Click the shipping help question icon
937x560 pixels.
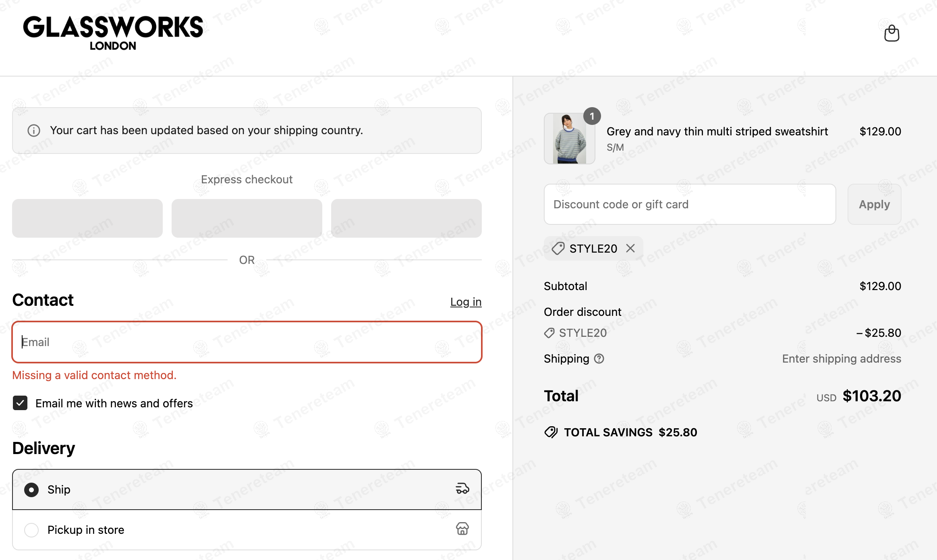[599, 359]
